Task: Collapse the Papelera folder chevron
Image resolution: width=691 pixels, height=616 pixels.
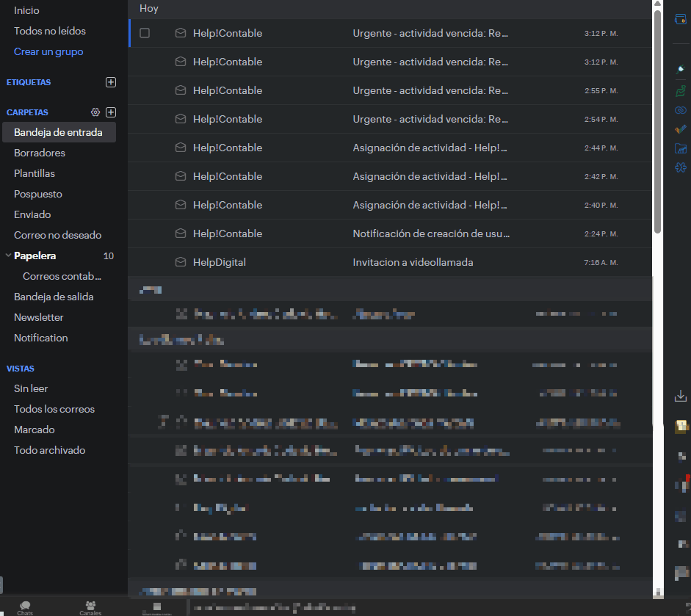Action: pyautogui.click(x=8, y=255)
